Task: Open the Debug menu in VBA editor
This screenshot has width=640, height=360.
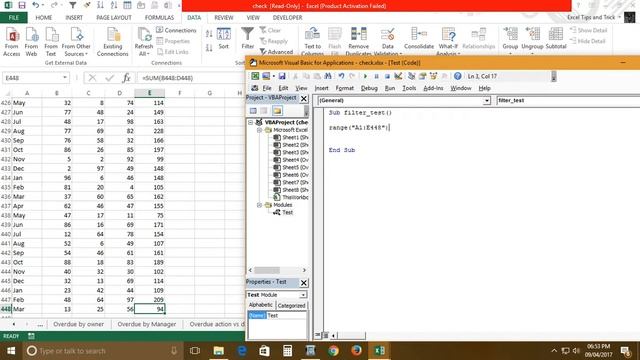Action: [369, 88]
